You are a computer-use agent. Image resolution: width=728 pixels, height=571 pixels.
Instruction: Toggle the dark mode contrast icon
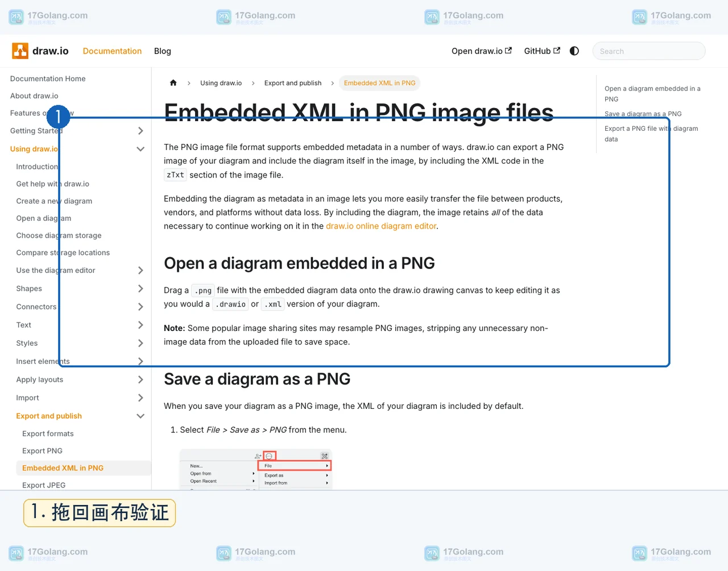coord(574,51)
